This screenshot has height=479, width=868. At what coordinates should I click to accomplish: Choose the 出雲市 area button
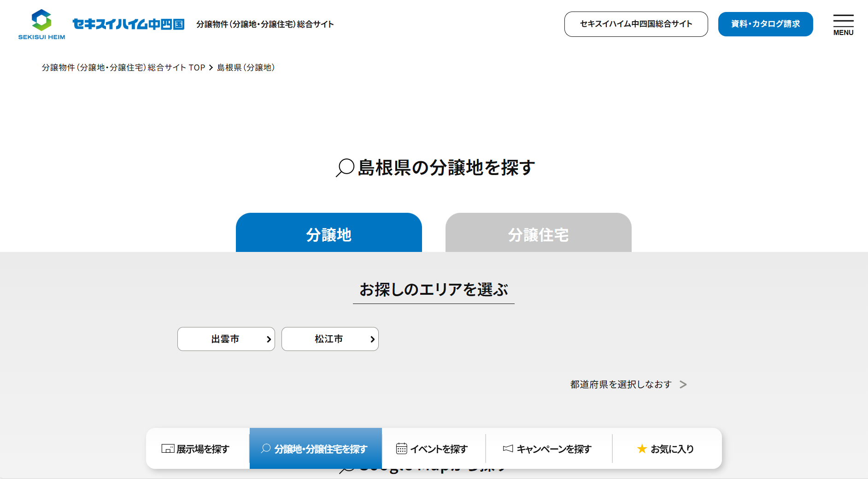pos(225,339)
